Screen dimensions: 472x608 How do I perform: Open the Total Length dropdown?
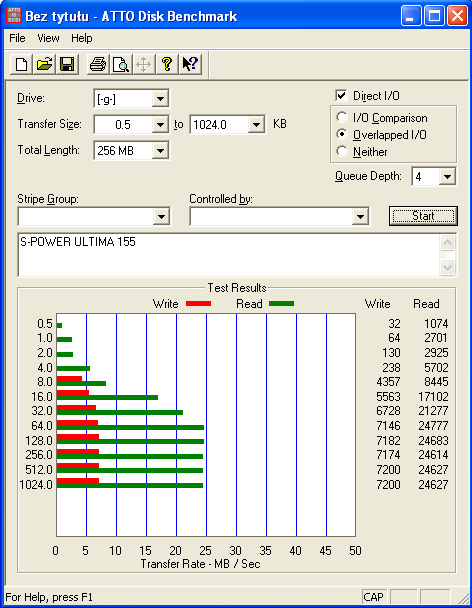click(x=160, y=150)
